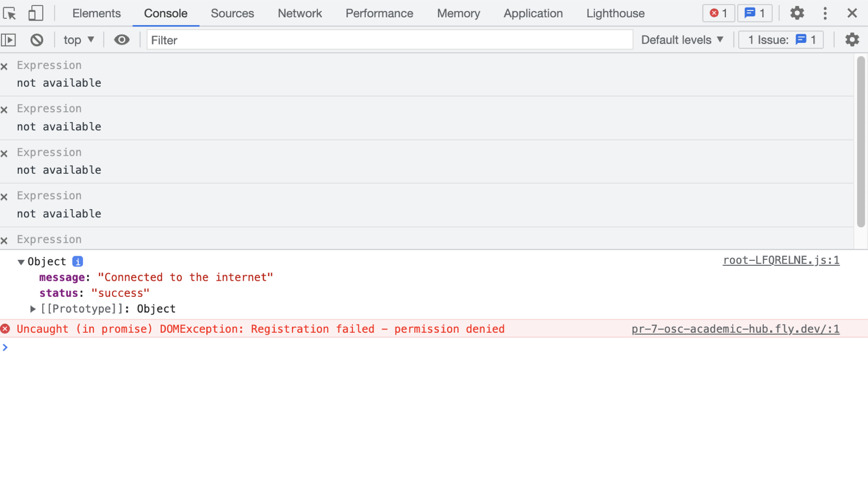
Task: Delete the last Expression with its X icon
Action: (x=5, y=241)
